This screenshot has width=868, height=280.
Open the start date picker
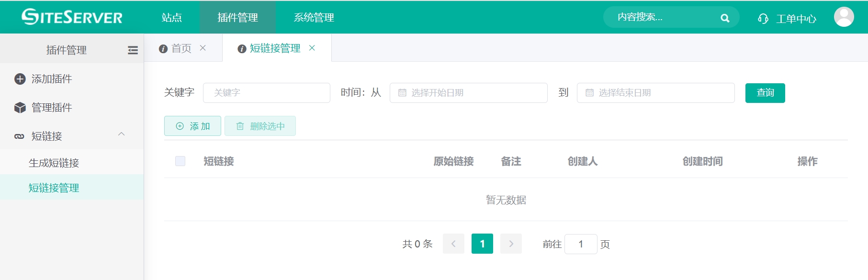tap(468, 93)
